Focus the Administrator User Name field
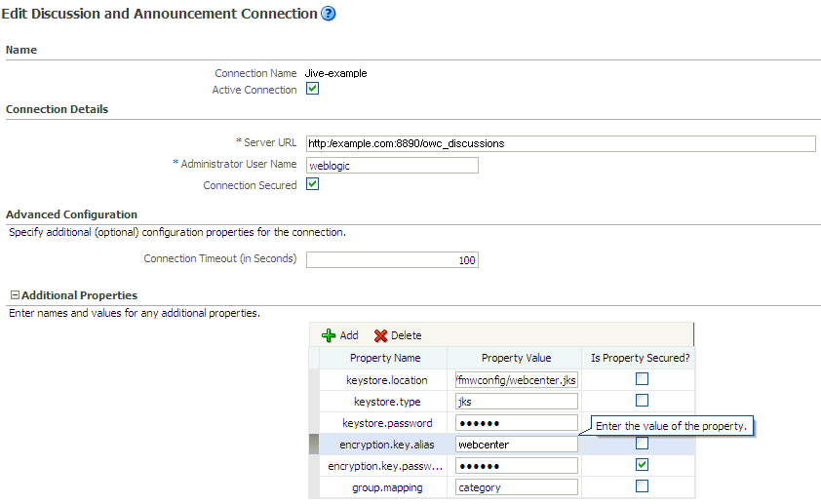 pos(392,166)
